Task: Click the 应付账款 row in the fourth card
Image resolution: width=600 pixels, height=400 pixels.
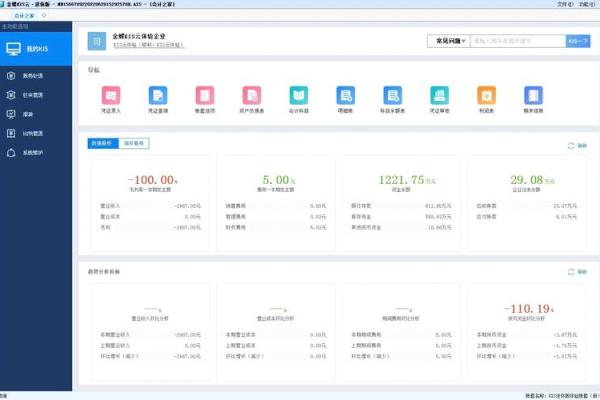Action: tap(527, 217)
